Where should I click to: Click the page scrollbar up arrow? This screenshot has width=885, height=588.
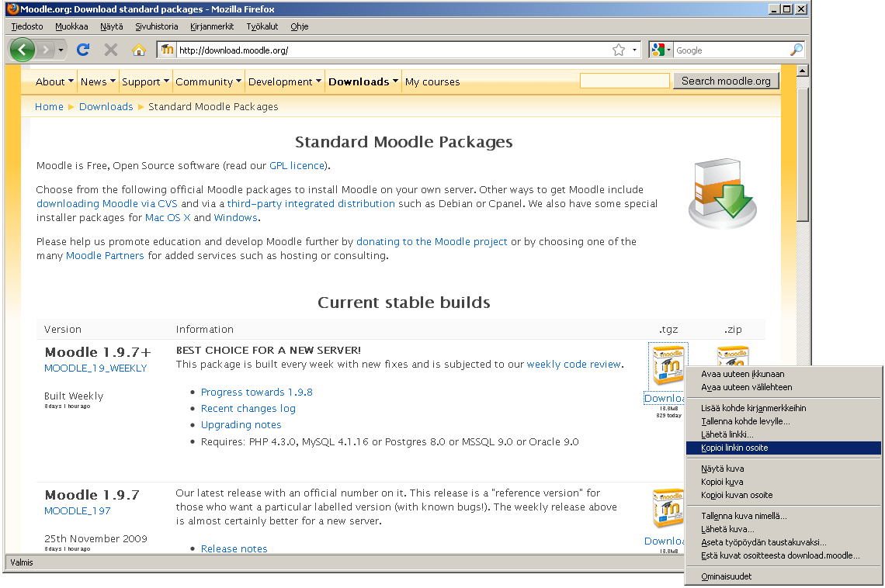(803, 71)
